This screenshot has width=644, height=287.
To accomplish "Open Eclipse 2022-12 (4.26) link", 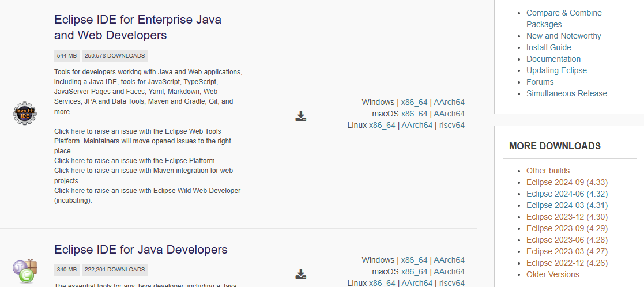I will coord(567,262).
